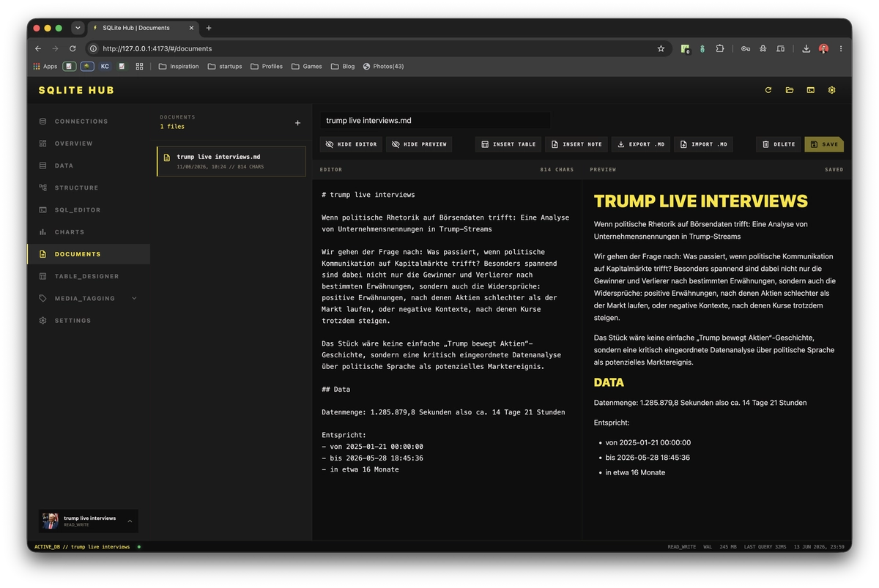The image size is (879, 588).
Task: Open the Chrome profile avatar
Action: (x=823, y=48)
